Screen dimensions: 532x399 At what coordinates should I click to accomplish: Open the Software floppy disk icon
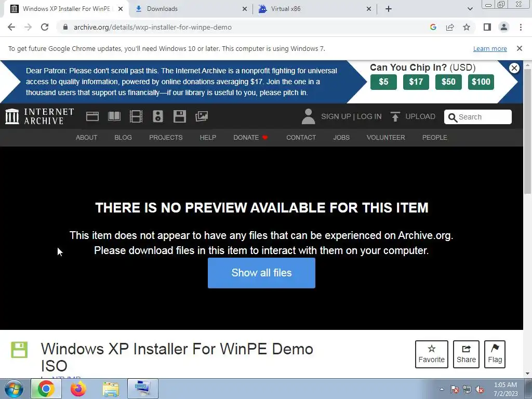(x=179, y=116)
